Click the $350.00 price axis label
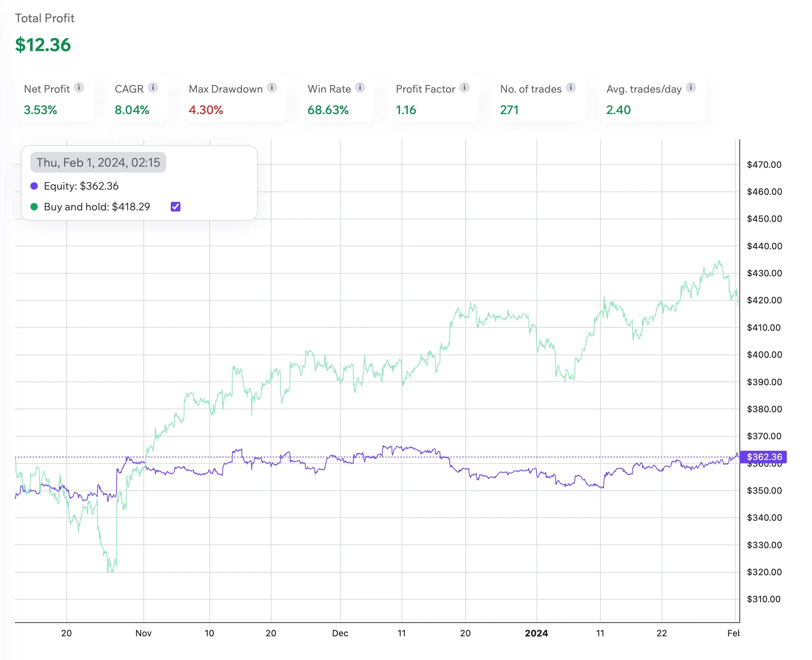812x660 pixels. pyautogui.click(x=764, y=490)
